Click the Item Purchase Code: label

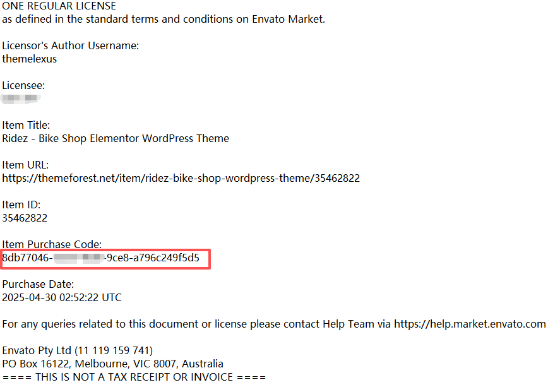pos(52,244)
